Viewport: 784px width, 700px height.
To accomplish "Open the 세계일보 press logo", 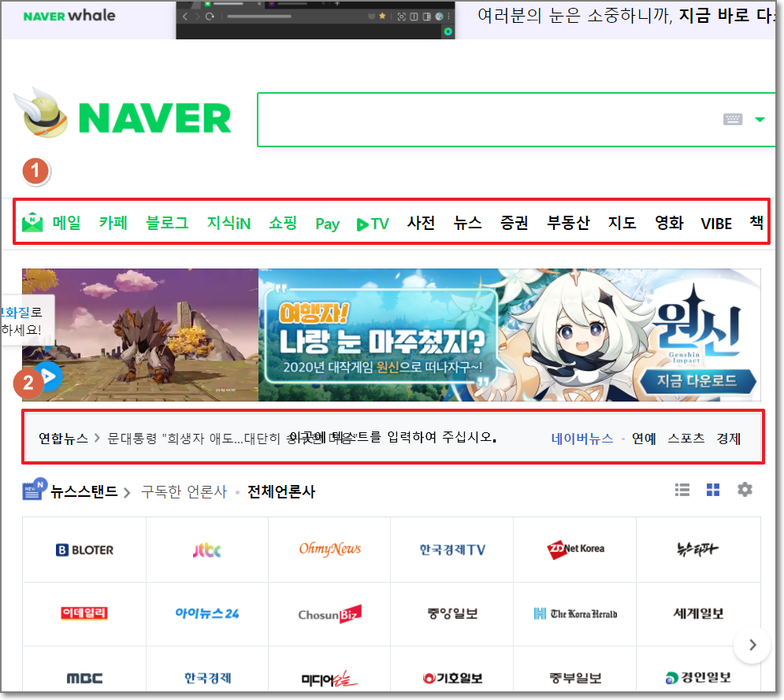I will point(698,613).
